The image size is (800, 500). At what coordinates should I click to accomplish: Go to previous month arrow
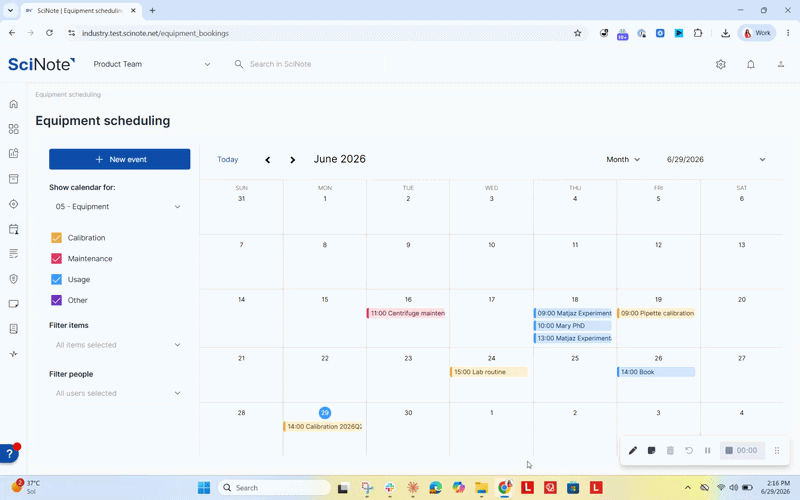point(267,160)
